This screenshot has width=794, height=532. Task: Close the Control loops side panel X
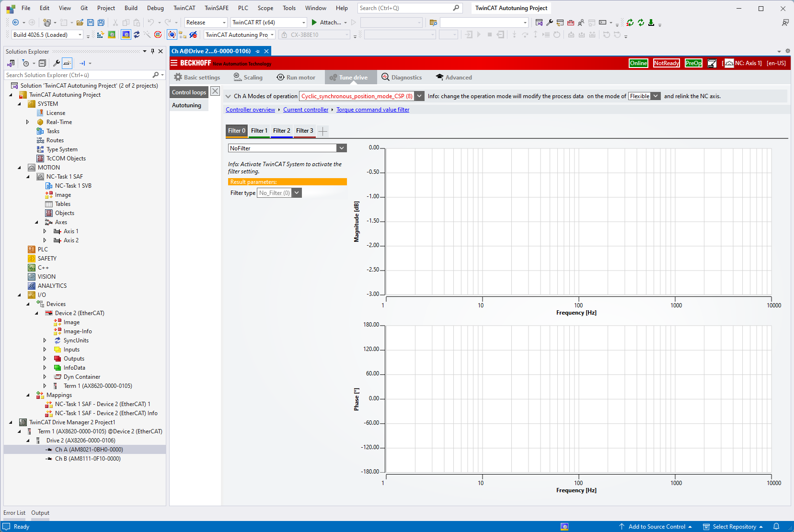(215, 91)
